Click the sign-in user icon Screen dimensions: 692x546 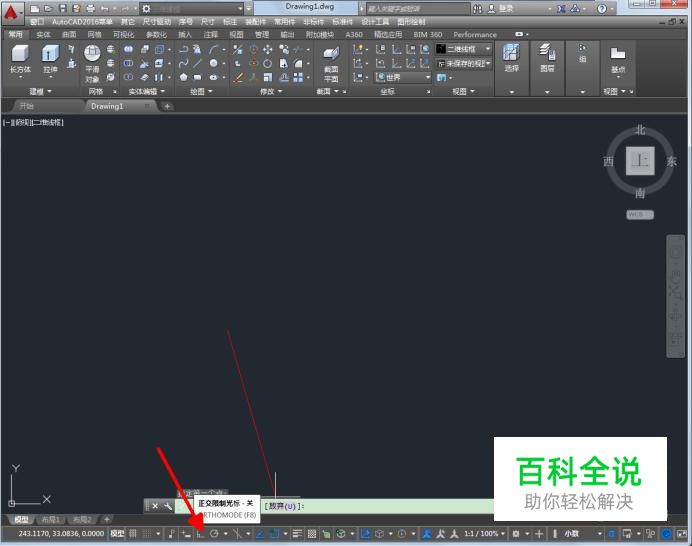point(492,9)
